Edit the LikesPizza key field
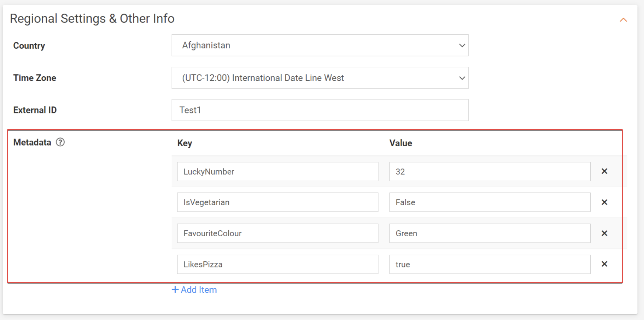This screenshot has width=644, height=320. click(277, 265)
